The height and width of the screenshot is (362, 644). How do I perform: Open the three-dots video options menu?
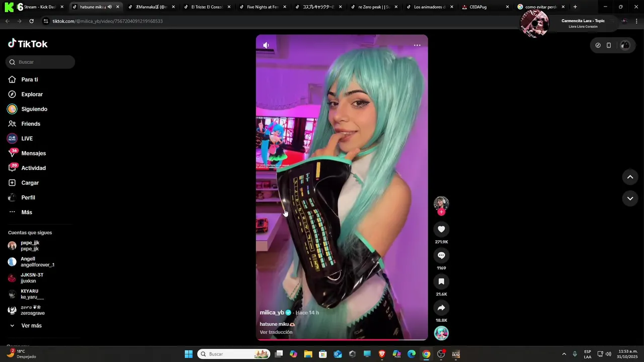[x=417, y=45]
